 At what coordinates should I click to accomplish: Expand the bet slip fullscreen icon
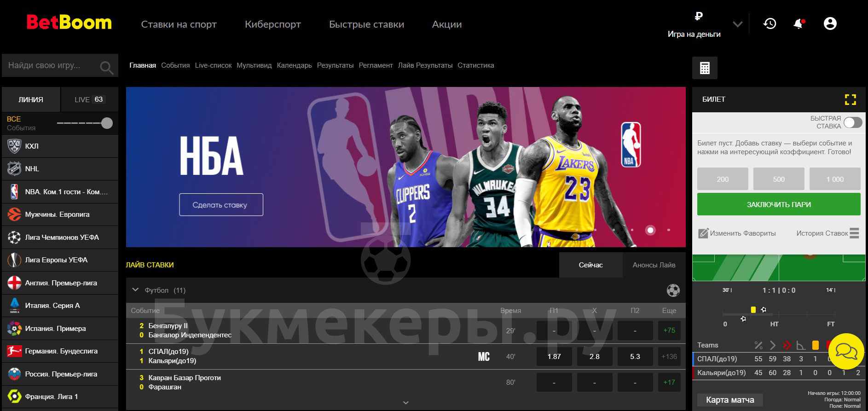(x=851, y=99)
